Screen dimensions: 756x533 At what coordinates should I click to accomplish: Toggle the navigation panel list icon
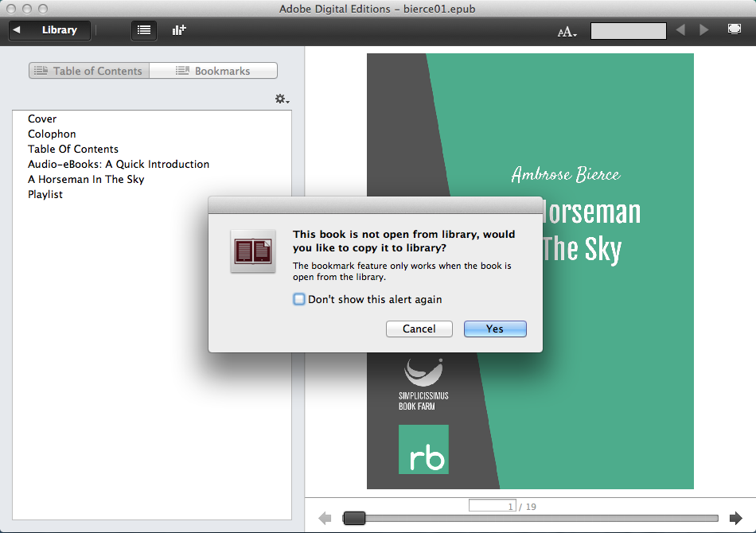coord(144,30)
